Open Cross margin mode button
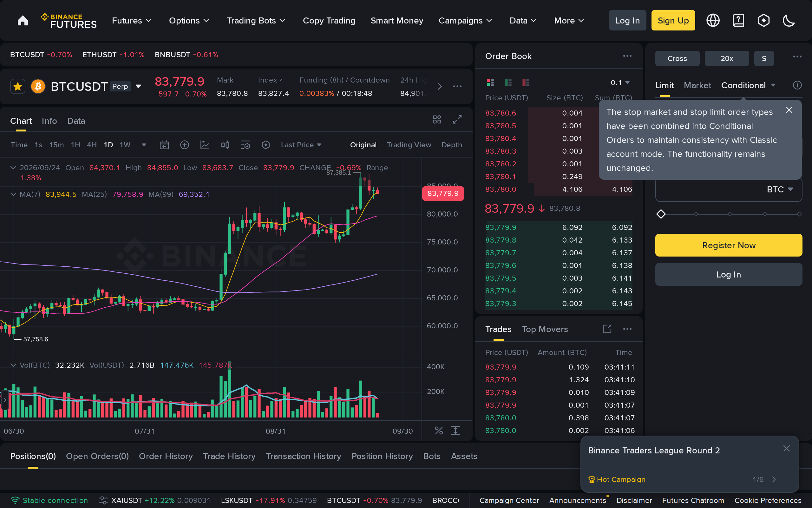This screenshot has width=812, height=508. pos(677,58)
